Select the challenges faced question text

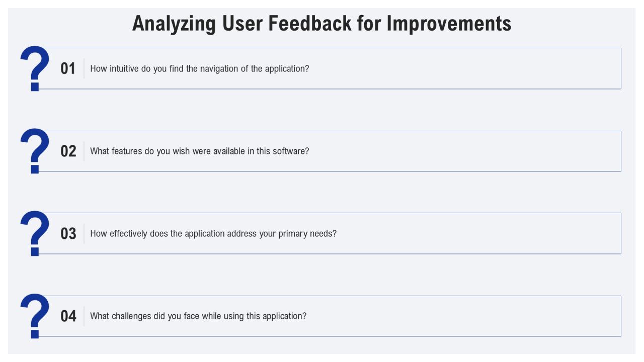point(198,316)
